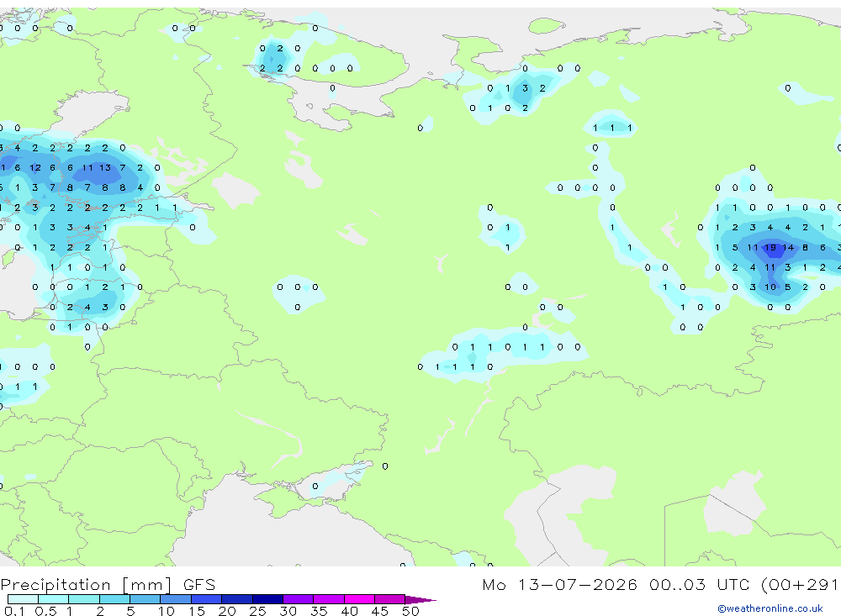The image size is (841, 616).
Task: Click the 1–2 mm legend color swatch
Action: point(84,599)
